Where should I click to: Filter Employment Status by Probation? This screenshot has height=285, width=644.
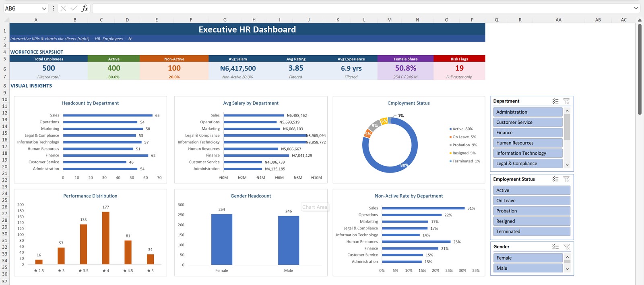[x=532, y=211]
